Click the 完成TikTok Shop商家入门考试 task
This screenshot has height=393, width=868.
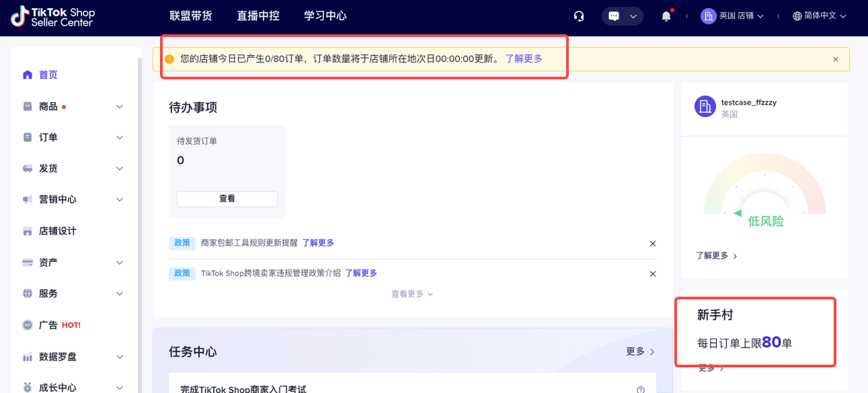[x=243, y=390]
